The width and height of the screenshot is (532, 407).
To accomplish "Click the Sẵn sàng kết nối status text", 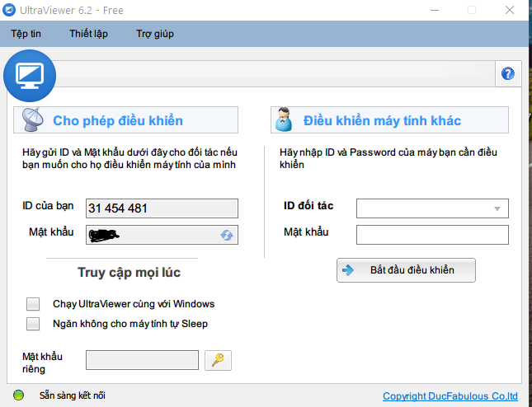I will click(73, 395).
